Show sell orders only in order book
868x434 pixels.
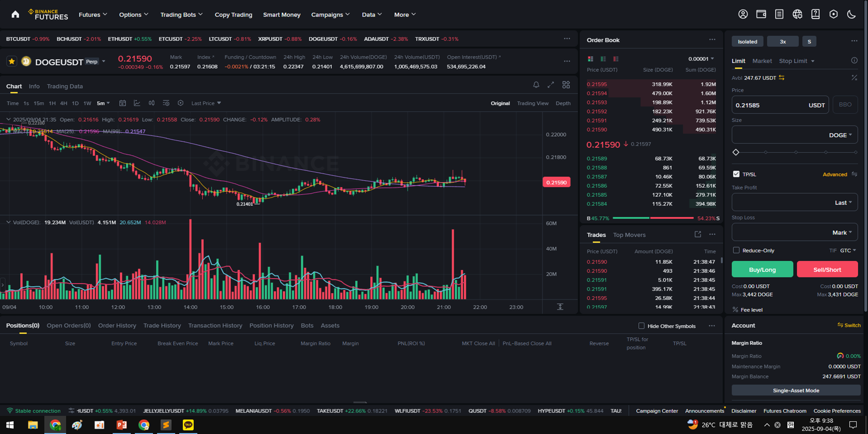tap(616, 59)
